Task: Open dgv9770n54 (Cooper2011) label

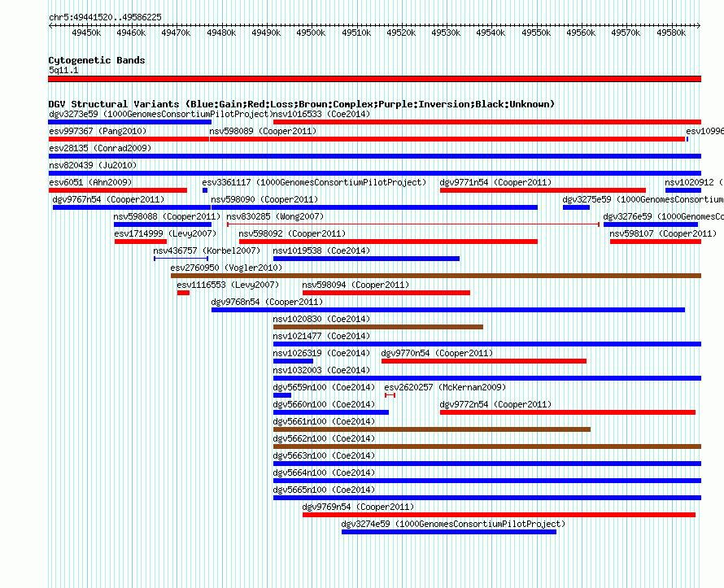Action: coord(437,353)
